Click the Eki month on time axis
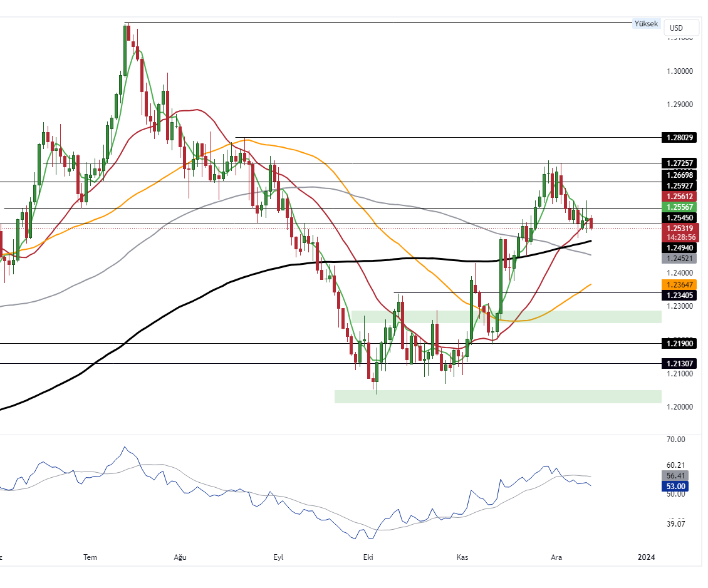Screen dimensions: 708x588 [368, 557]
